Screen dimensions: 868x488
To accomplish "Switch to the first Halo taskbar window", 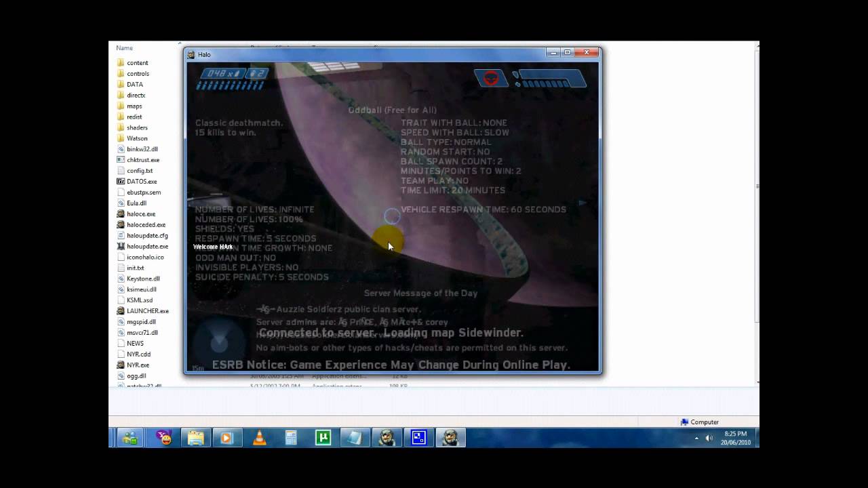I will point(387,438).
